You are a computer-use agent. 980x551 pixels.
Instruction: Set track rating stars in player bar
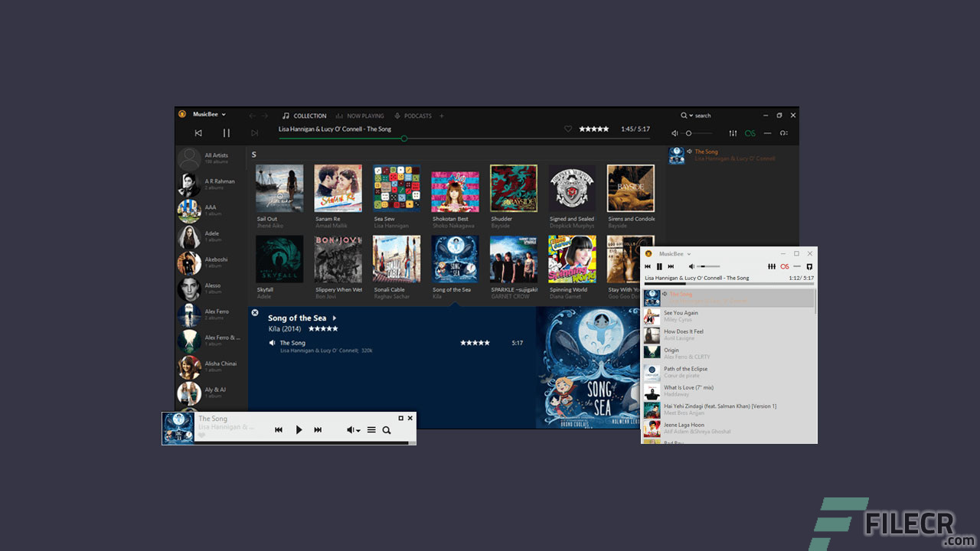(x=594, y=129)
